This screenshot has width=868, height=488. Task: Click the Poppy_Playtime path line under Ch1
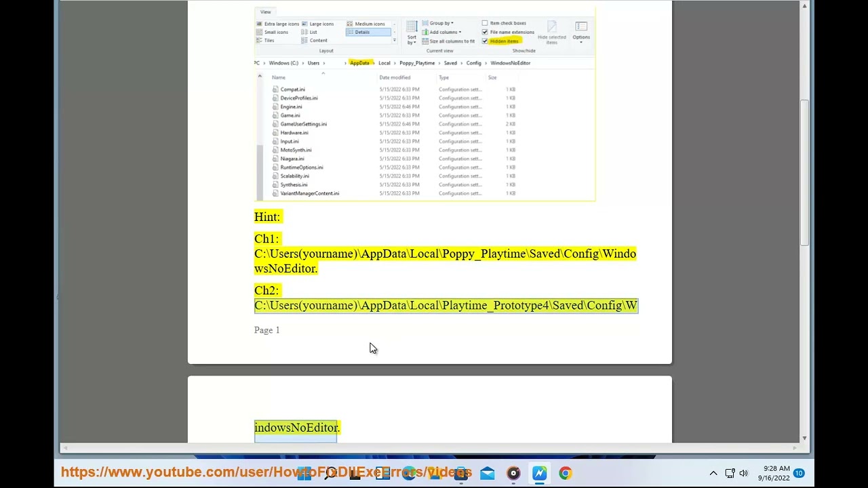[x=445, y=253]
